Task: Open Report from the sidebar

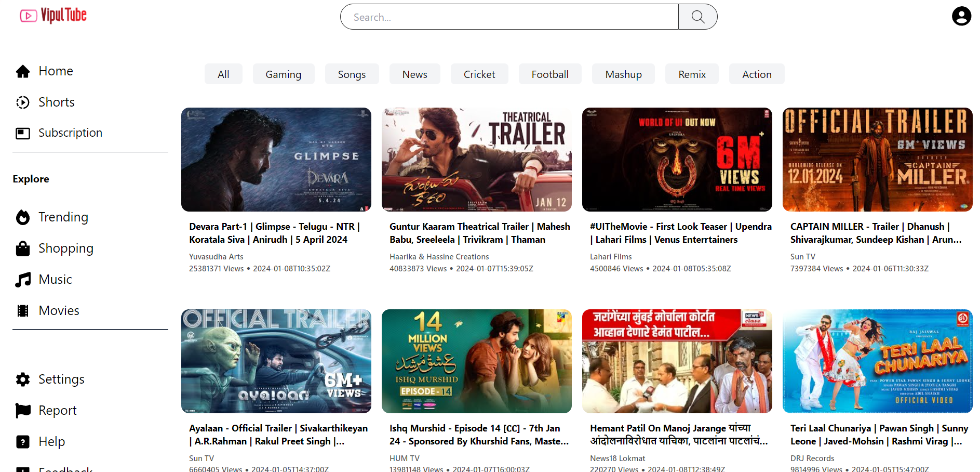Action: point(57,411)
